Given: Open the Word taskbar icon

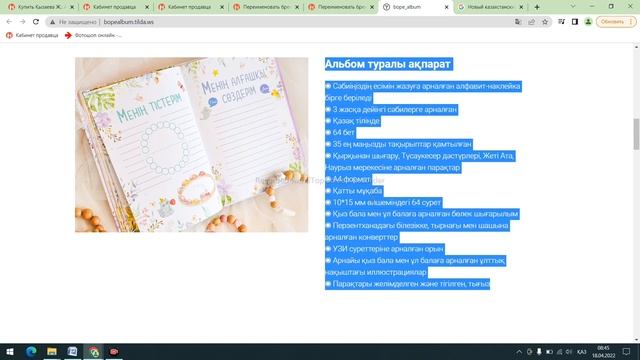Looking at the screenshot, I should tap(73, 351).
